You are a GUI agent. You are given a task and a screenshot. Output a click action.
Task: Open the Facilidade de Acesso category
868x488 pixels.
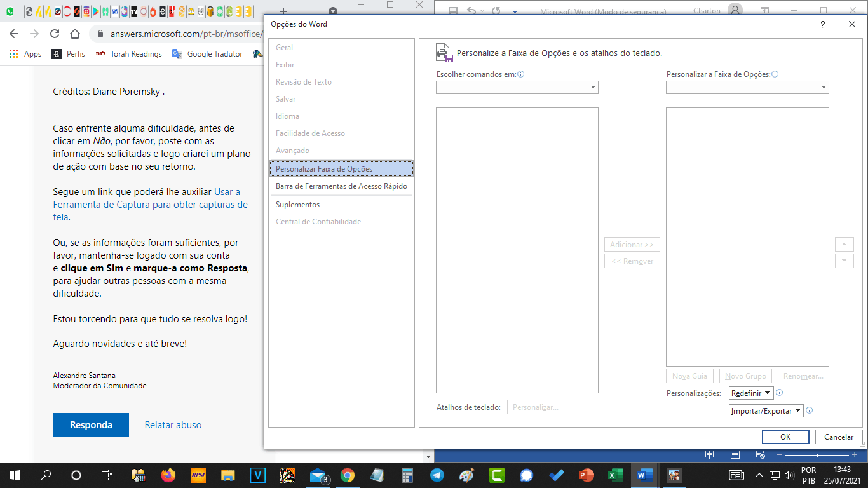[341, 133]
